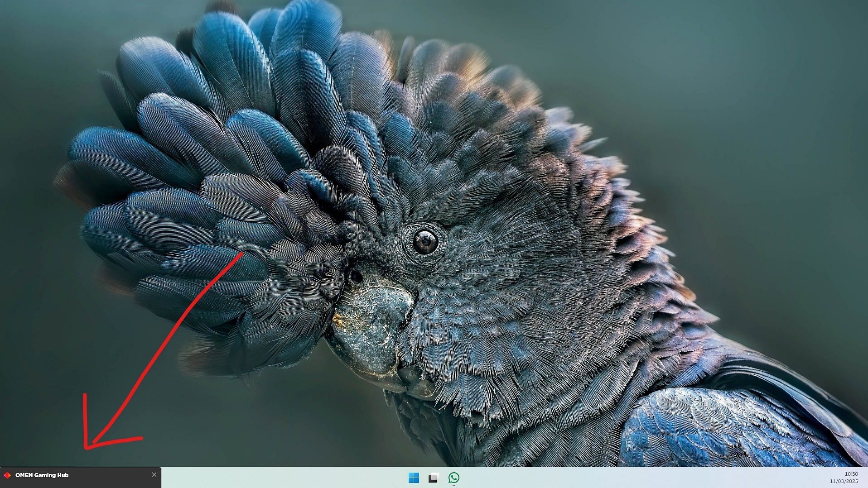This screenshot has width=868, height=488.
Task: Click the Show Desktop corner of the taskbar
Action: 866,478
